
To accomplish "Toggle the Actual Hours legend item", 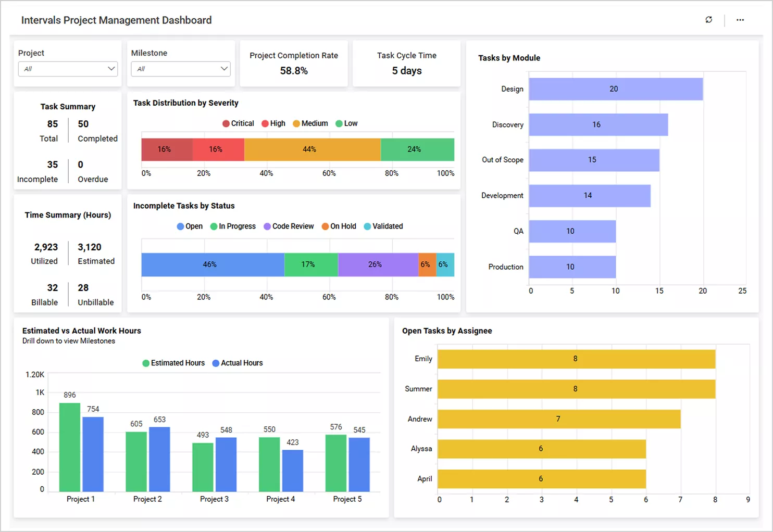I will 238,363.
